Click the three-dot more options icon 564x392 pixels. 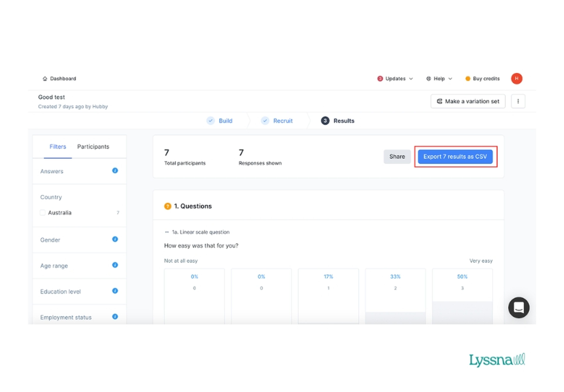(518, 101)
